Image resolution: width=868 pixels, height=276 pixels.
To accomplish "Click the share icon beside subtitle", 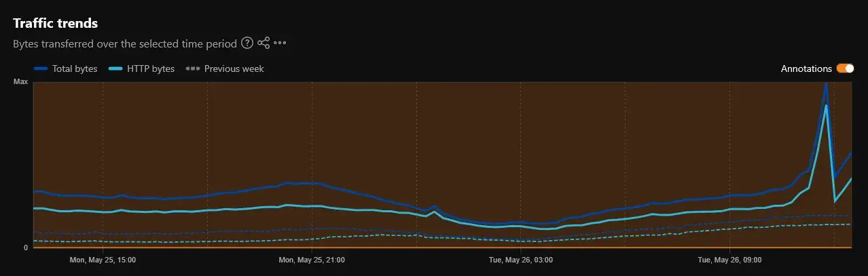I will click(264, 43).
